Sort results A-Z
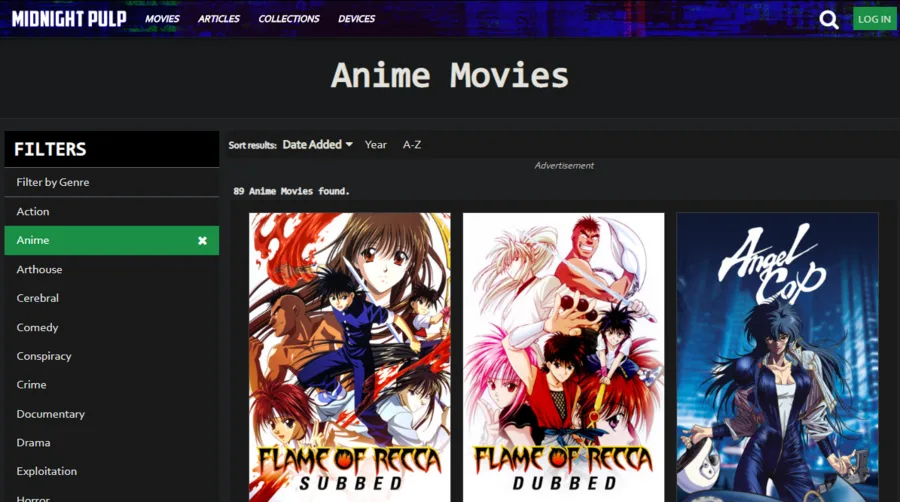The height and width of the screenshot is (502, 900). click(x=412, y=145)
